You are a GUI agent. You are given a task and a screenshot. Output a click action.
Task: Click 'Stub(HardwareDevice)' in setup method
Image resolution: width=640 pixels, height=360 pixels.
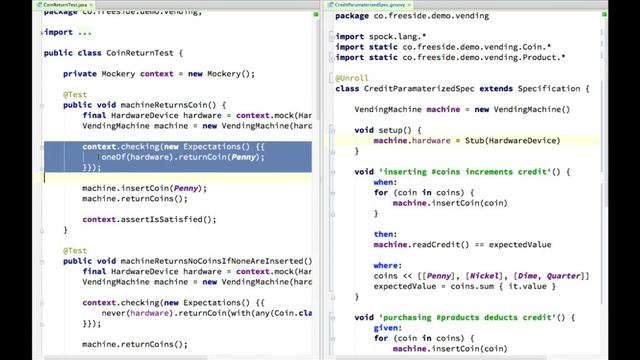(513, 140)
